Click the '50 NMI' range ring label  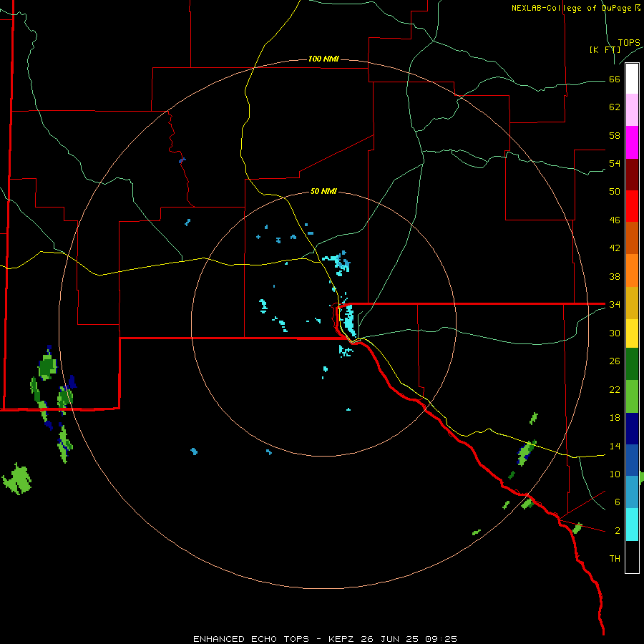323,191
